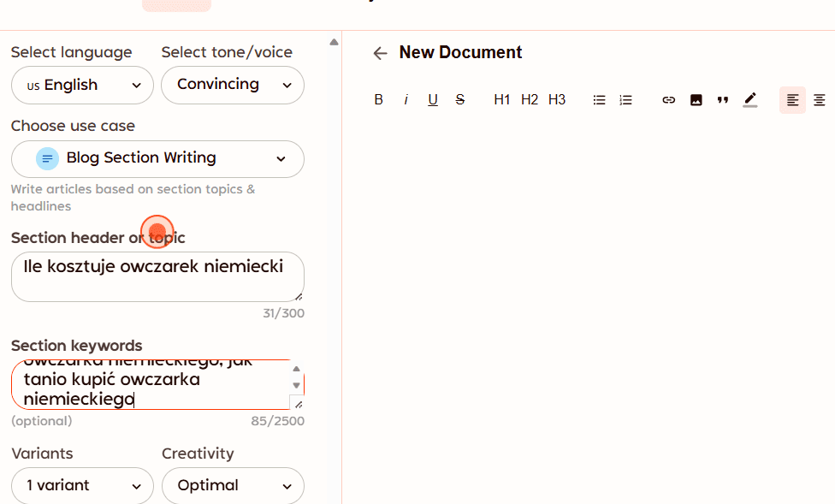Viewport: 835px width, 504px height.
Task: Apply H2 heading style
Action: pyautogui.click(x=530, y=100)
